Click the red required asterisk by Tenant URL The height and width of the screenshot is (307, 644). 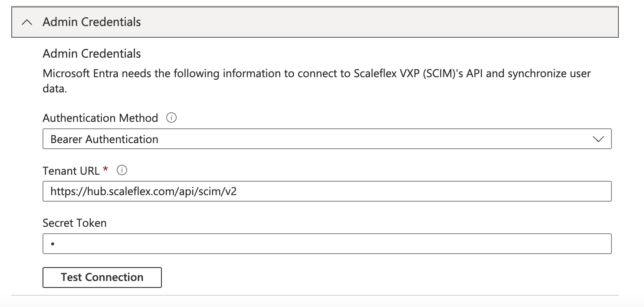[105, 170]
